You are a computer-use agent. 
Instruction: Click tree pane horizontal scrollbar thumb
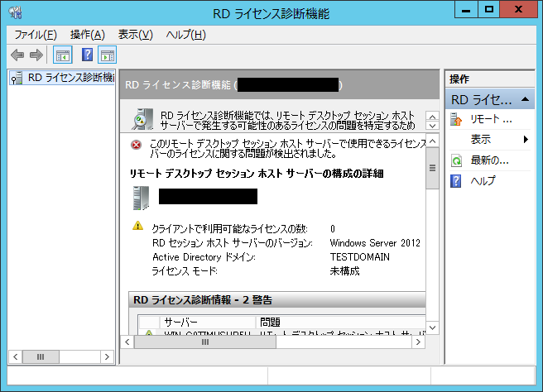tap(41, 356)
